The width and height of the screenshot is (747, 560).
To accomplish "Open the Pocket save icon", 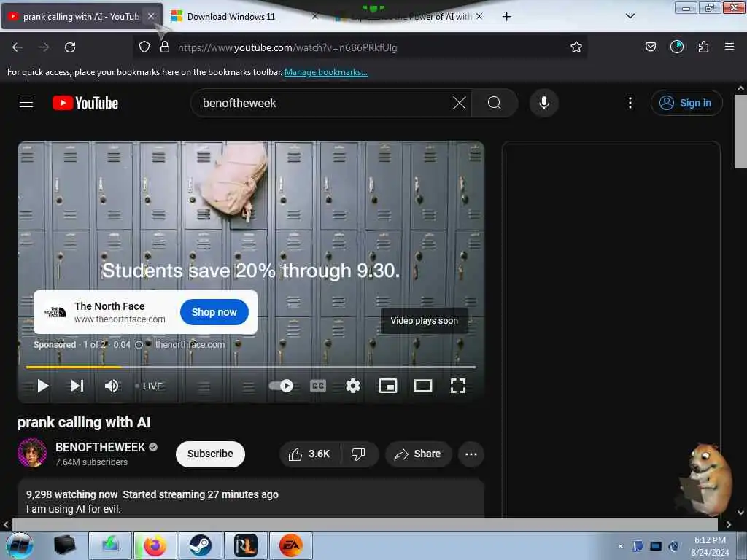I will (650, 47).
